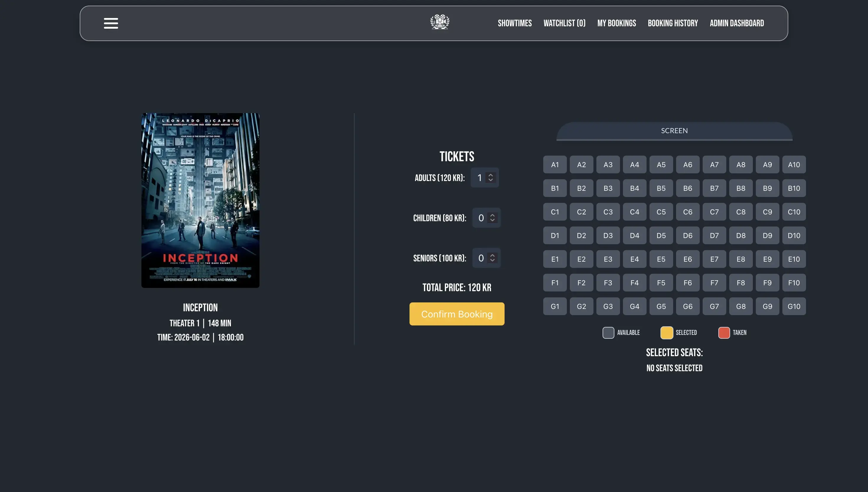Adjust Children ticket stepper arrows

click(x=492, y=218)
